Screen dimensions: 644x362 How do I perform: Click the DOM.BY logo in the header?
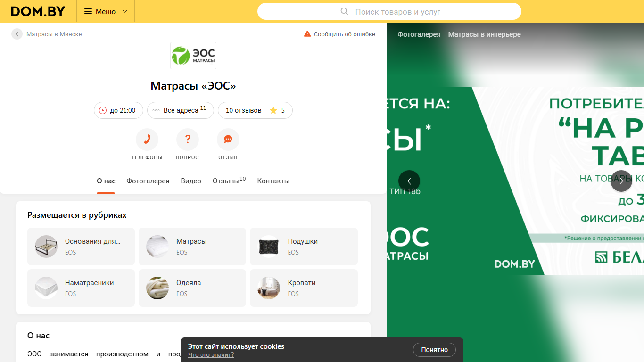click(38, 11)
